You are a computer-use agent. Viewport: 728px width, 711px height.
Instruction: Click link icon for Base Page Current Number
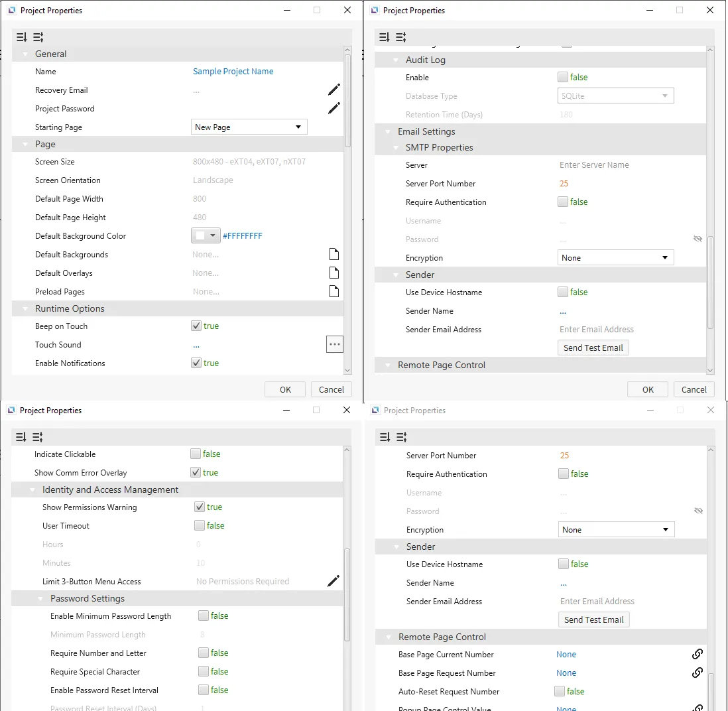[x=697, y=654]
